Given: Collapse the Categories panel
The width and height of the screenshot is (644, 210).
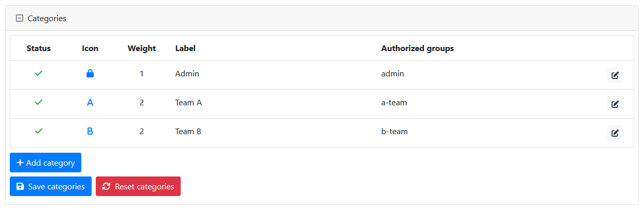Looking at the screenshot, I should [x=20, y=18].
